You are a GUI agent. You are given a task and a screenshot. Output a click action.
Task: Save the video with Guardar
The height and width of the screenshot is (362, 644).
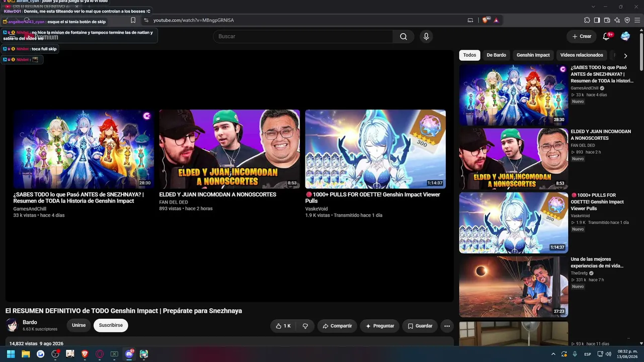(420, 326)
